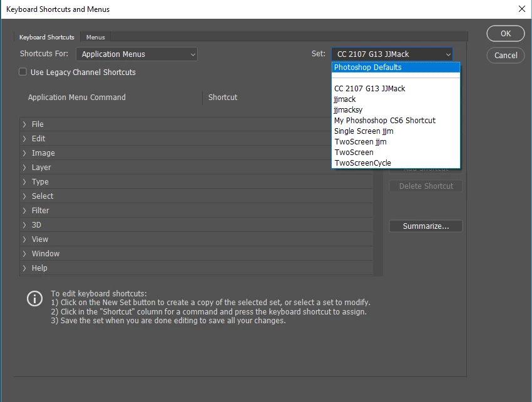
Task: Expand the View menu commands
Action: pyautogui.click(x=24, y=239)
